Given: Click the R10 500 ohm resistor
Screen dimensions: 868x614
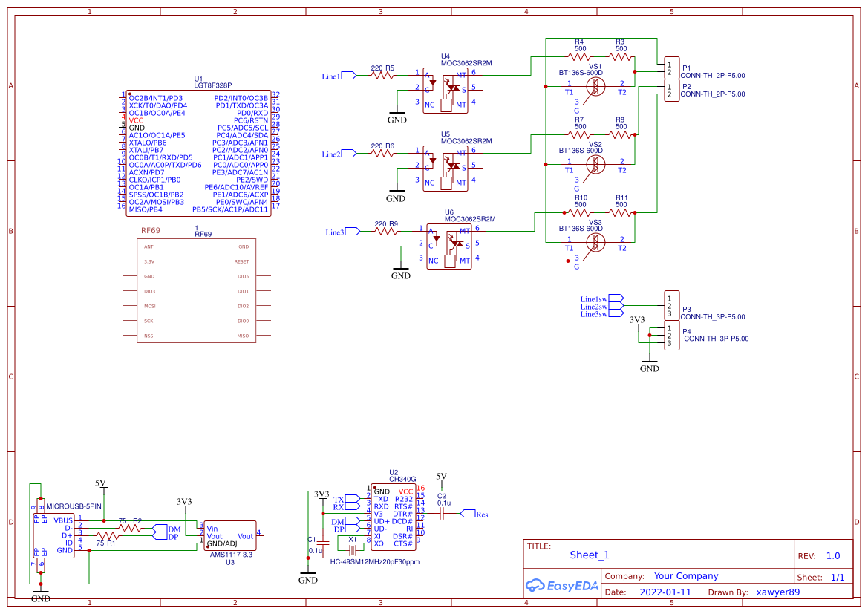Looking at the screenshot, I should 580,212.
